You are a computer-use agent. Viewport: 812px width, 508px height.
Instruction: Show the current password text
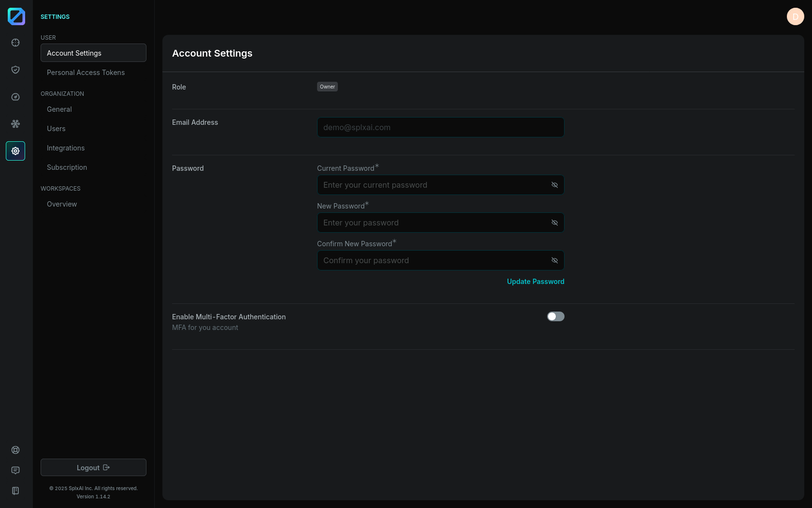tap(554, 185)
